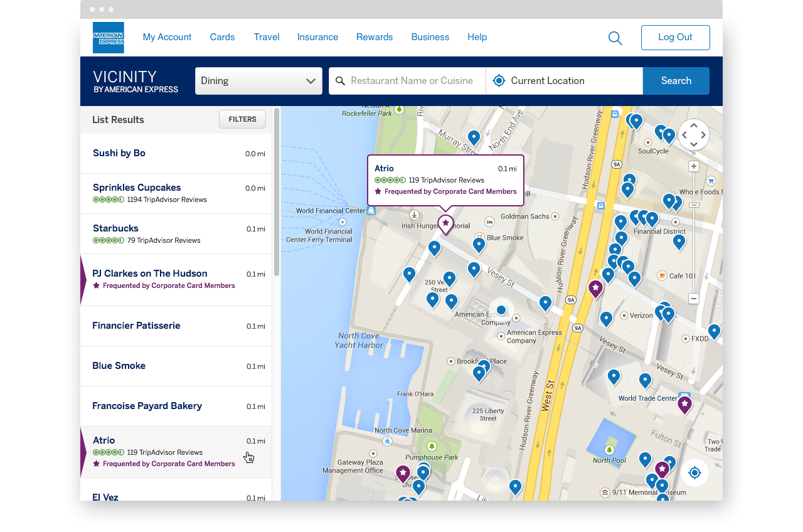
Task: Select El Vez result
Action: tap(176, 490)
